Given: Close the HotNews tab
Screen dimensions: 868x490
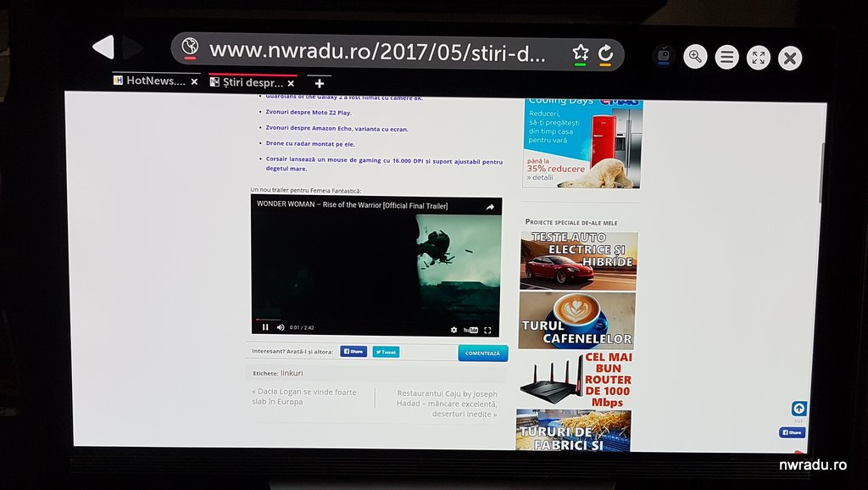Looking at the screenshot, I should pos(194,82).
